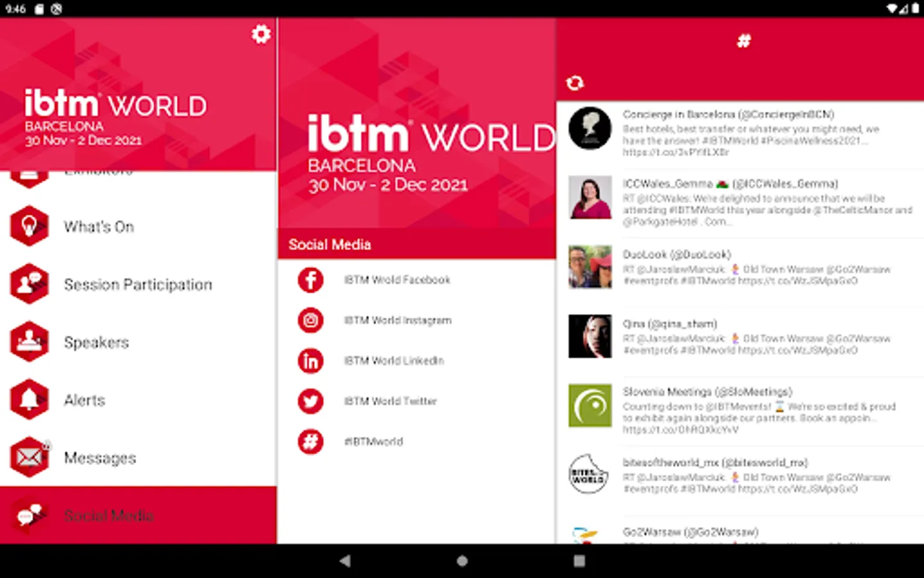The height and width of the screenshot is (578, 924).
Task: Tap the Social Media chat bubble icon
Action: 29,515
